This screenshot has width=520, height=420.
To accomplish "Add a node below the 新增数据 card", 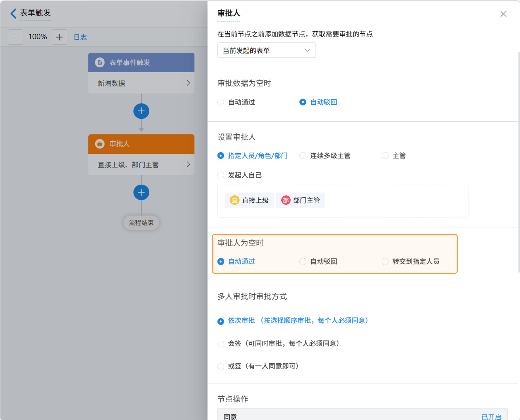I will pyautogui.click(x=141, y=111).
